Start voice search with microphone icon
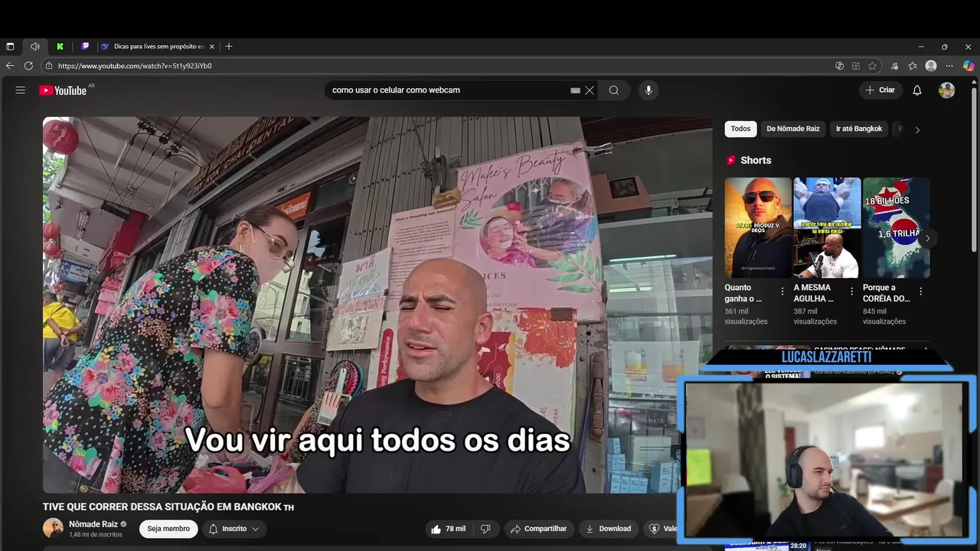980x551 pixels. tap(648, 90)
